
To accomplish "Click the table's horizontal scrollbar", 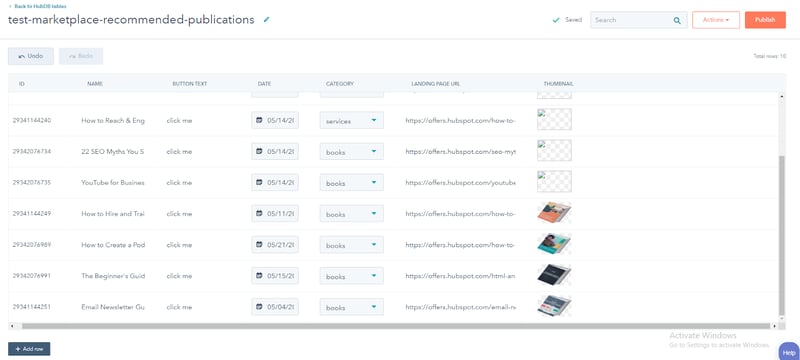I will (396, 325).
